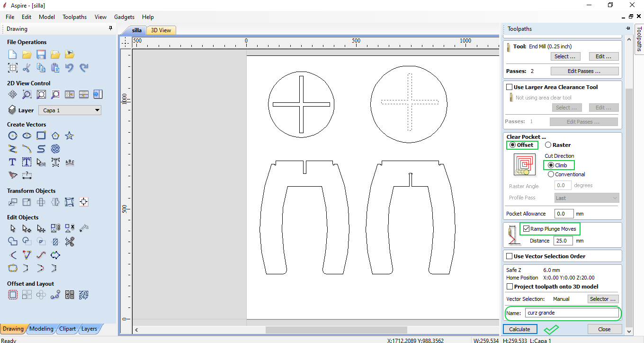Viewport: 644px width, 343px height.
Task: Activate the Pan view tool
Action: [x=13, y=94]
